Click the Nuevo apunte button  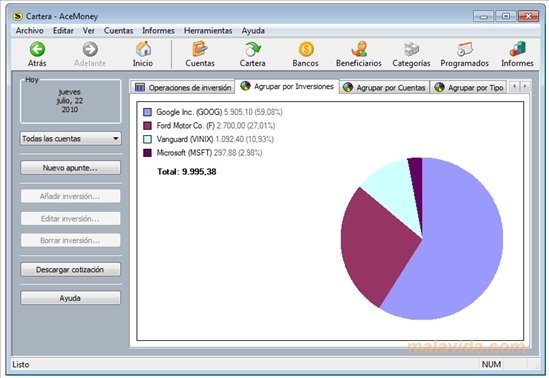point(70,168)
